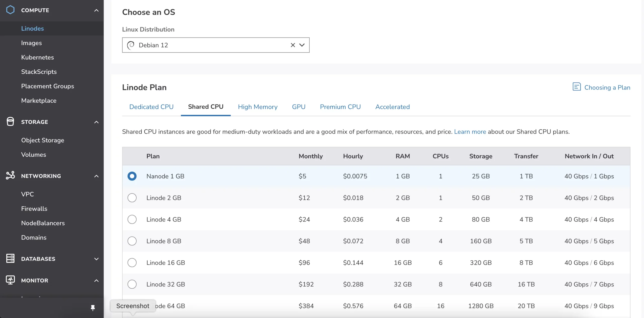Expand the Databases section chevron
Viewport: 644px width, 318px height.
point(96,259)
